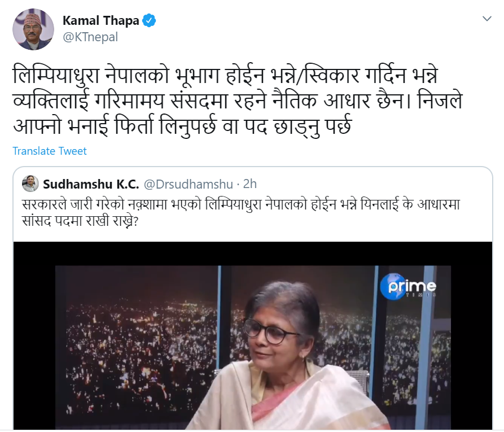Open the Kamal Thapa display name
Image resolution: width=504 pixels, height=432 pixels.
pos(100,20)
